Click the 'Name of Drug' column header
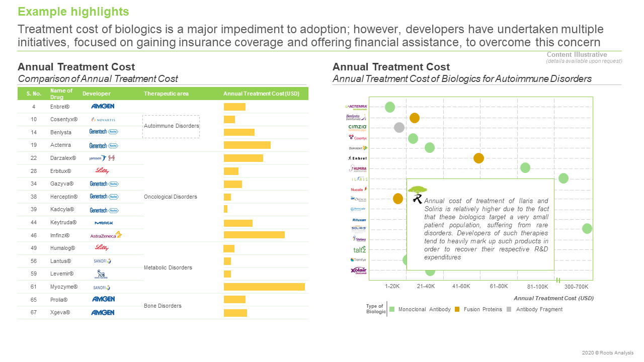 pos(61,94)
